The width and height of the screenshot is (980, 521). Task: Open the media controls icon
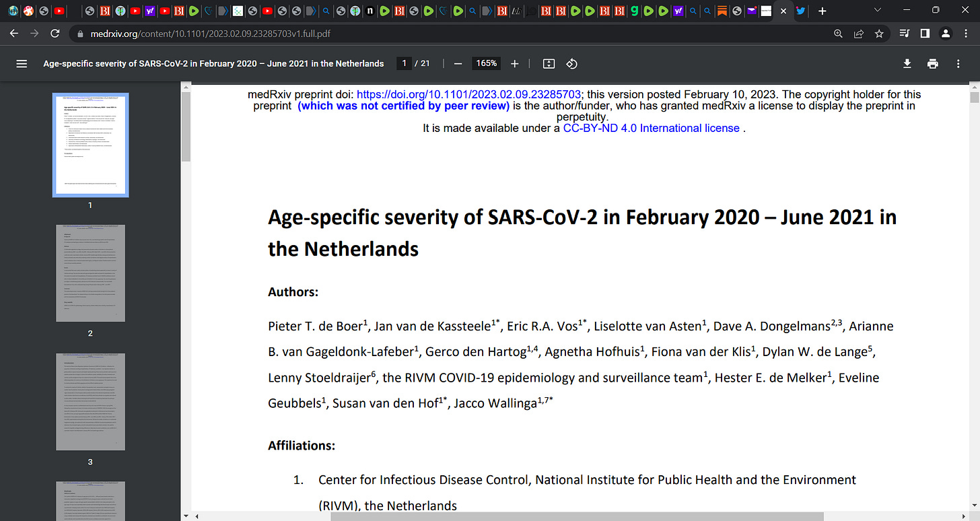pyautogui.click(x=905, y=34)
